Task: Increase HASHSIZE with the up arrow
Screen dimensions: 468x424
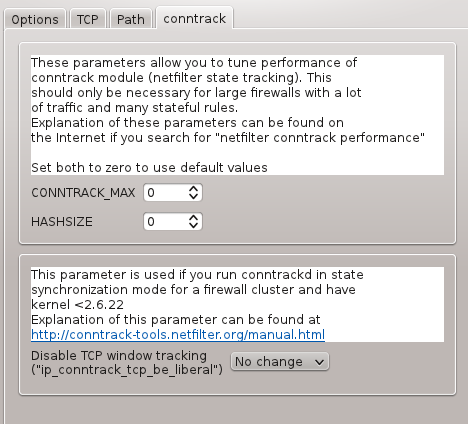Action: pos(193,218)
